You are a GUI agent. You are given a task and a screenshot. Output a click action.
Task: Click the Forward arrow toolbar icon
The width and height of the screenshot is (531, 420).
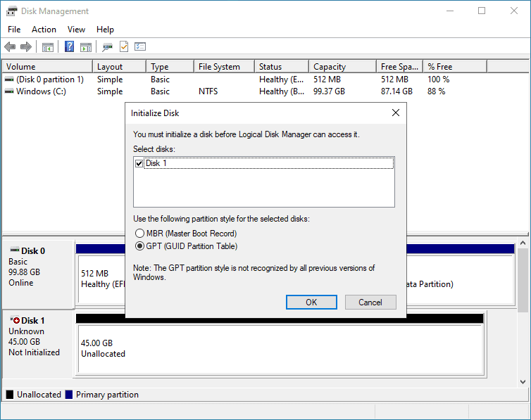[x=26, y=46]
